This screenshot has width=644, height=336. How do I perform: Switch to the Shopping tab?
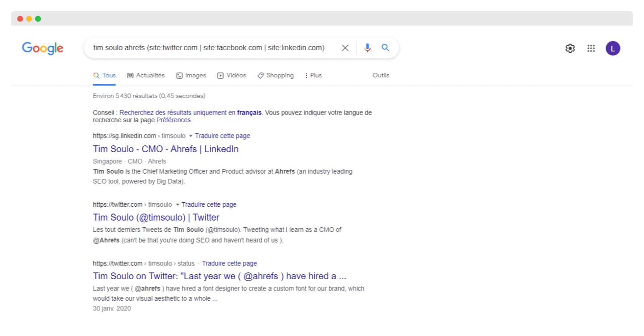pyautogui.click(x=275, y=75)
